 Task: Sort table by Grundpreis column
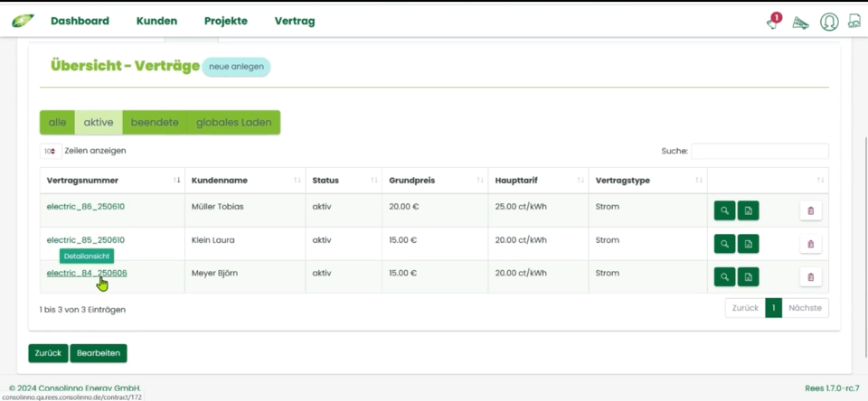[434, 181]
